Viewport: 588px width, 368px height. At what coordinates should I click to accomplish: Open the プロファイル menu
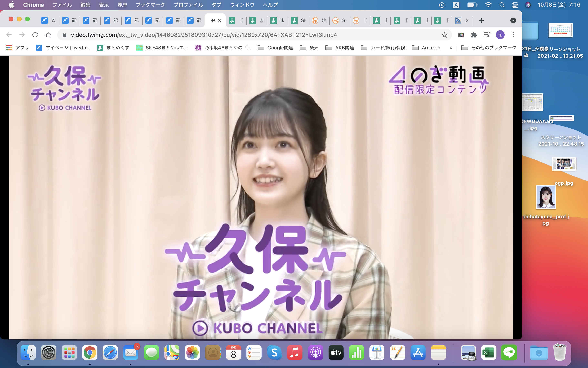coord(188,5)
